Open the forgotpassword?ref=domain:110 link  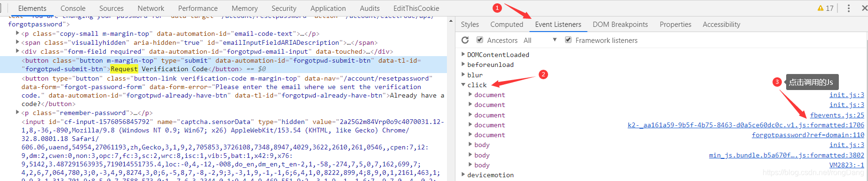coord(808,135)
